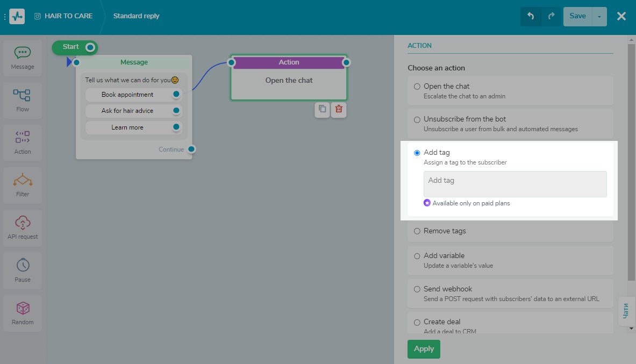636x364 pixels.
Task: Click the Save button
Action: (577, 16)
